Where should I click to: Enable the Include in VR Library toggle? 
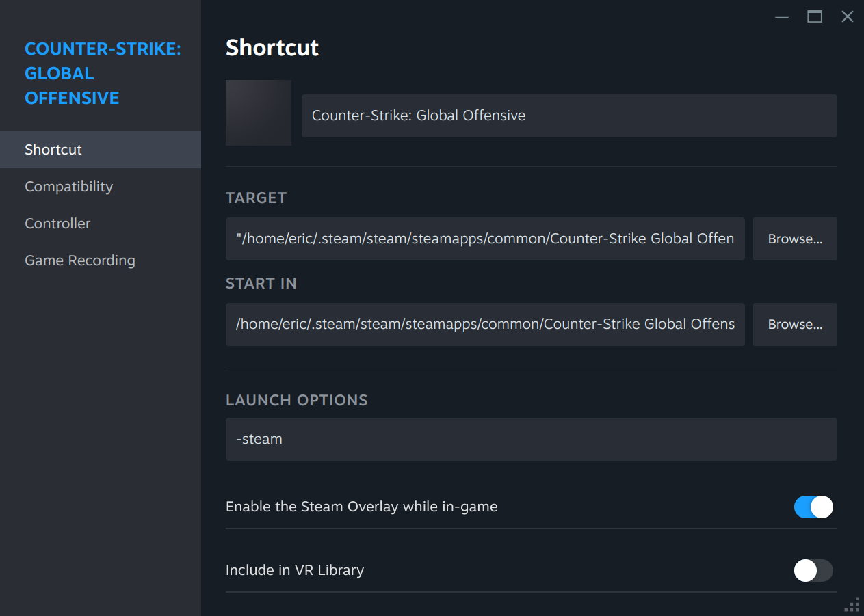point(813,570)
